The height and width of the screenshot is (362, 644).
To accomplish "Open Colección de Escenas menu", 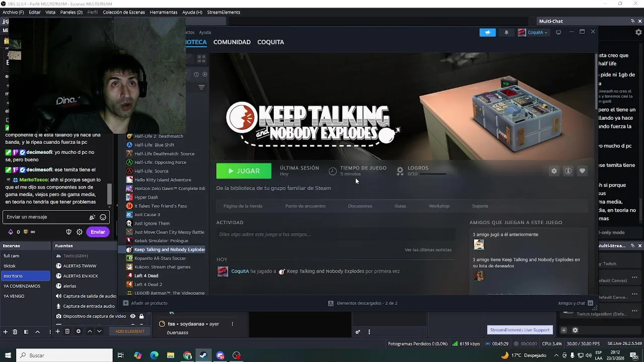I will click(124, 12).
